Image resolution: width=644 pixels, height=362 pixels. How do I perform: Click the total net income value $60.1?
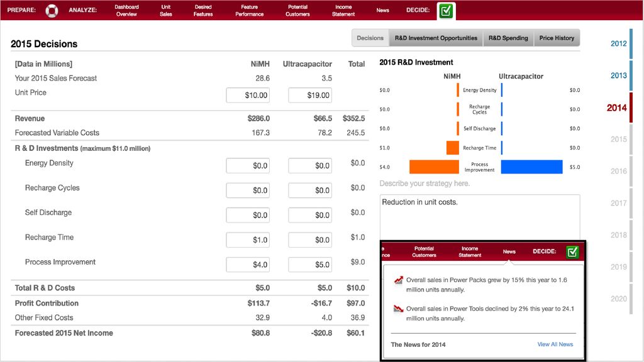click(x=355, y=333)
